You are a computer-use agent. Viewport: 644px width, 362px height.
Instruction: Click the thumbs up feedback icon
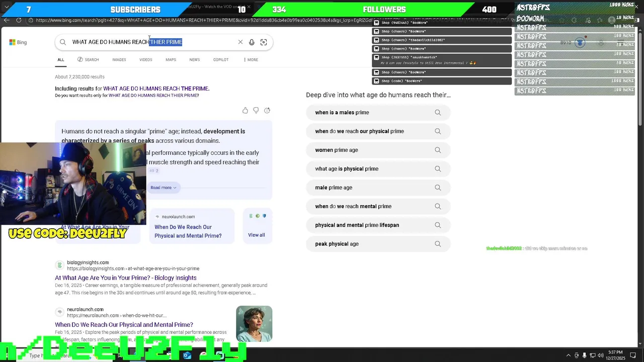pos(245,110)
